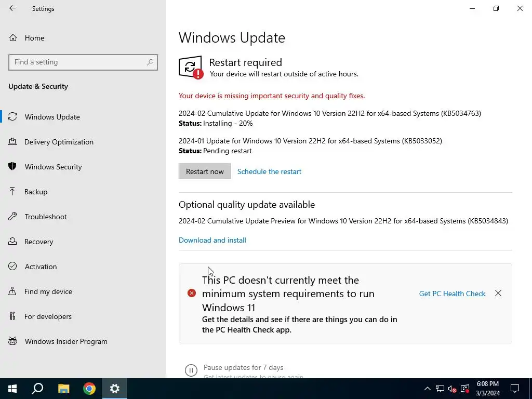Click the search magnifier in Find a setting

(x=150, y=62)
